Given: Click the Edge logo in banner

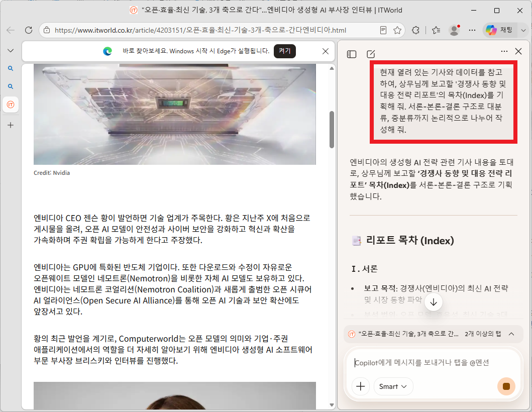Looking at the screenshot, I should pyautogui.click(x=108, y=51).
